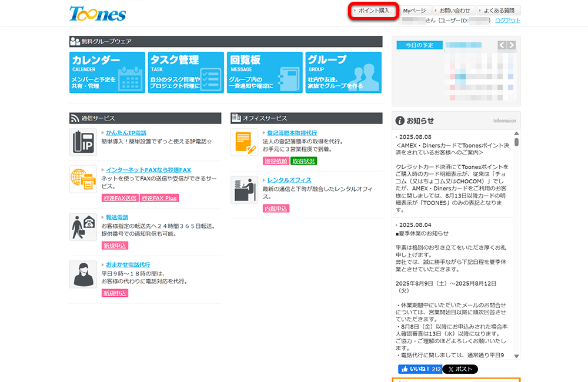Click the ログアウト link
This screenshot has width=588, height=382.
[x=507, y=19]
